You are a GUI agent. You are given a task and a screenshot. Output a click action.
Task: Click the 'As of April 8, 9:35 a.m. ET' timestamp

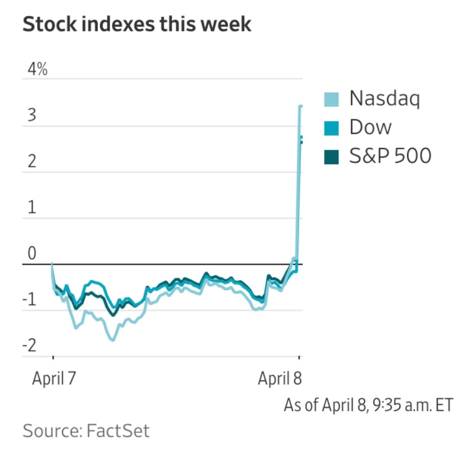pos(368,405)
